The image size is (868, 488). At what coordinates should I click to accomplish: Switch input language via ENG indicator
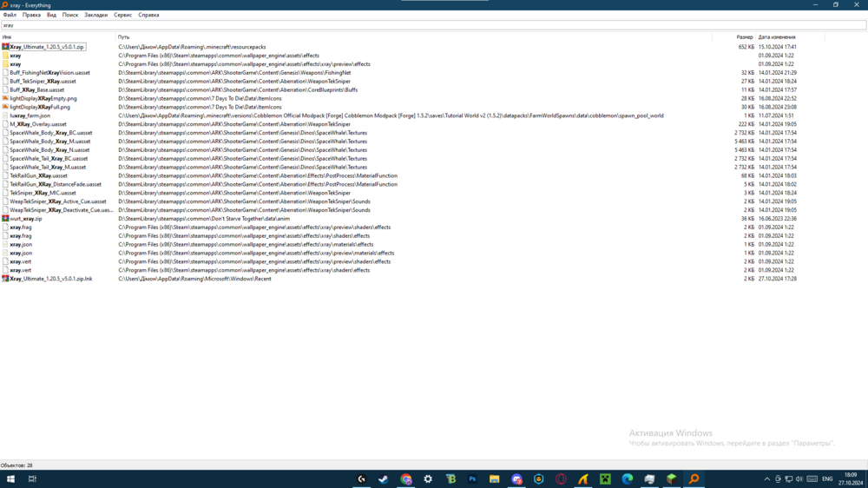(827, 479)
